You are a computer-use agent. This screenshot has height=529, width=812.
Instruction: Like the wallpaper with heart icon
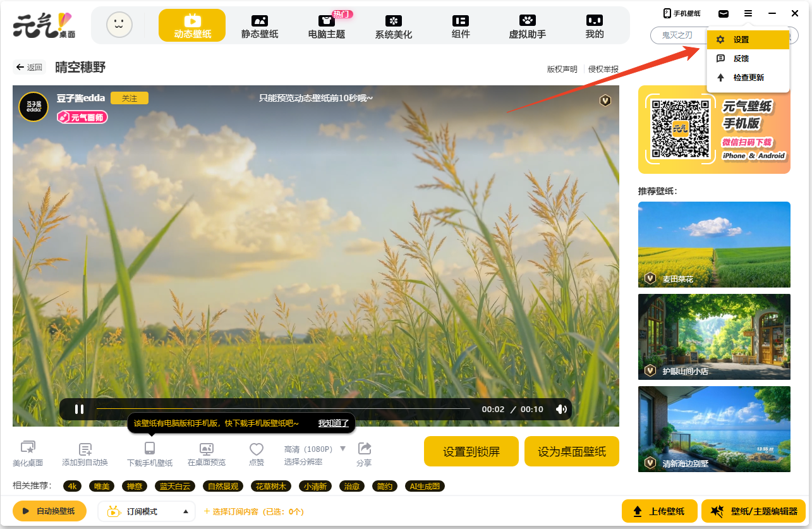click(257, 449)
